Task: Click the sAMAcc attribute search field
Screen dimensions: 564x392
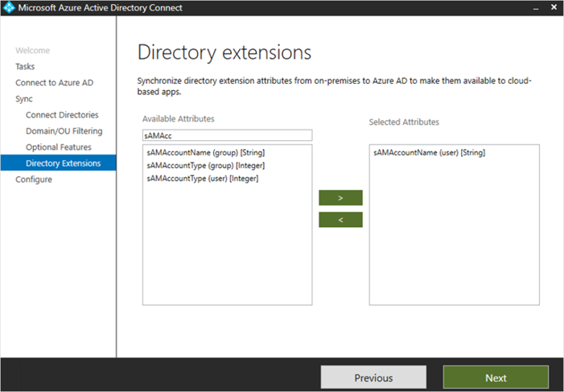Action: (x=228, y=135)
